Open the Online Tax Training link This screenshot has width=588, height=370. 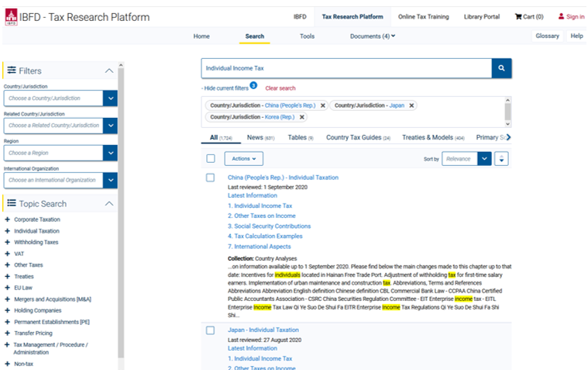pyautogui.click(x=423, y=16)
